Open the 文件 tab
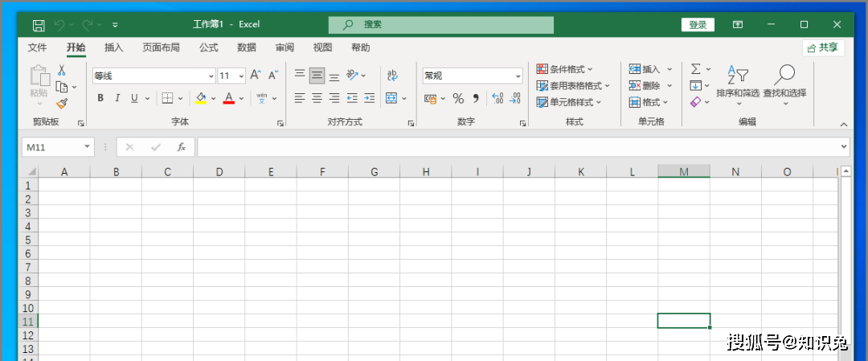This screenshot has width=868, height=361. [x=37, y=47]
